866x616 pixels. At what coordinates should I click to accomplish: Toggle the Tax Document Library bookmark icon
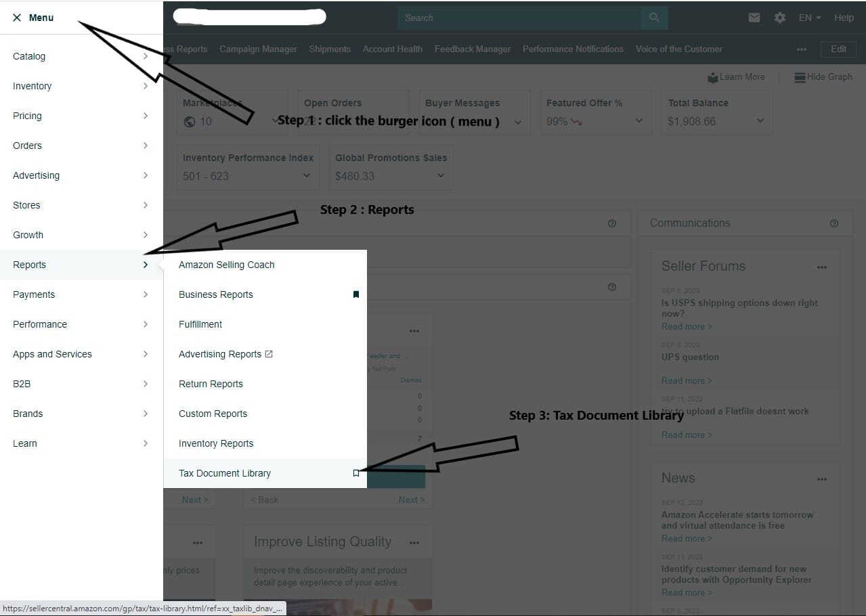(x=356, y=473)
